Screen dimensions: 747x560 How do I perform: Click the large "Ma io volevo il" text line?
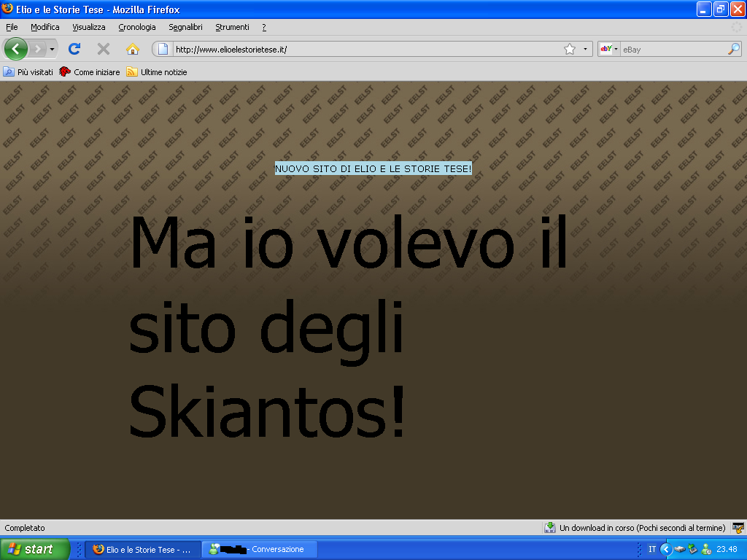(349, 244)
